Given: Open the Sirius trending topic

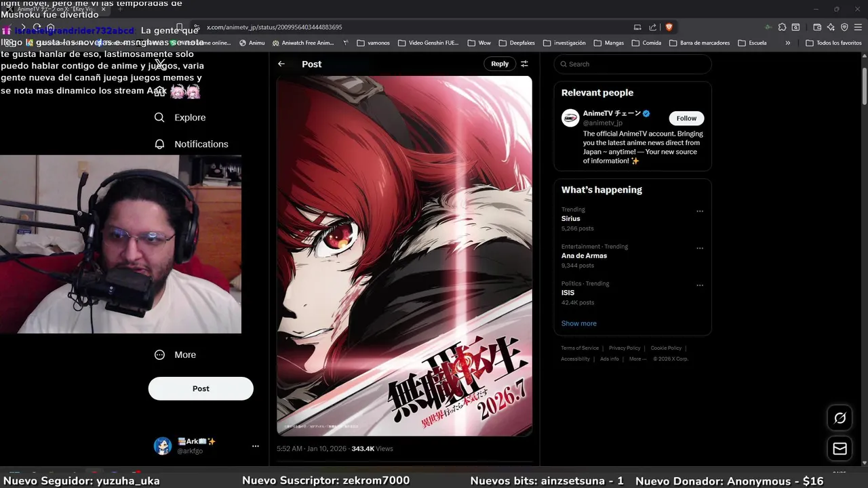Looking at the screenshot, I should pyautogui.click(x=571, y=219).
